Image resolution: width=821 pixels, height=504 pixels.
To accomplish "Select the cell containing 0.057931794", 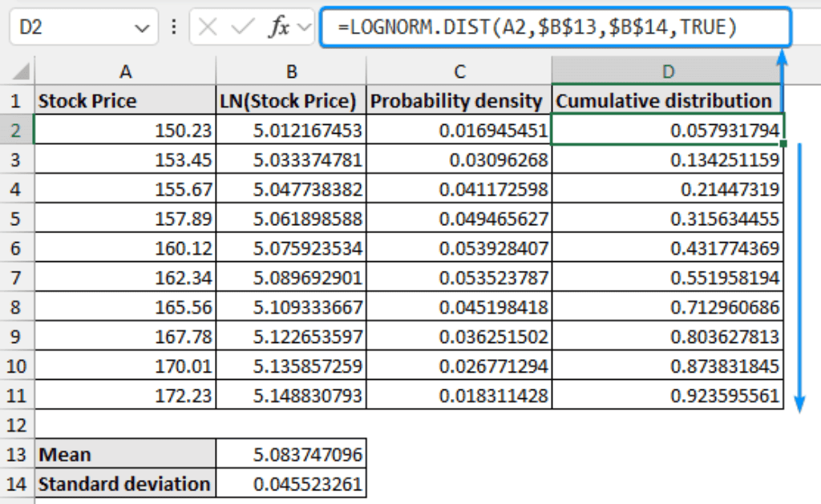I will pos(668,129).
